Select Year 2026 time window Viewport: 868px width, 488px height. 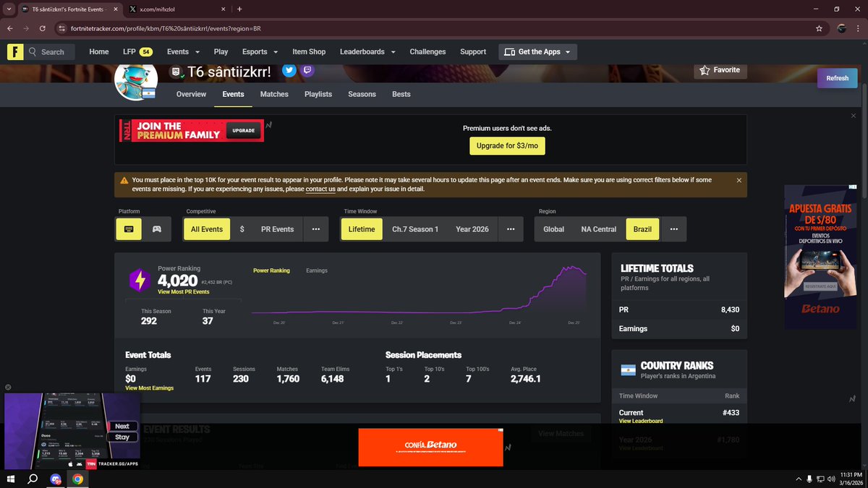pyautogui.click(x=472, y=229)
